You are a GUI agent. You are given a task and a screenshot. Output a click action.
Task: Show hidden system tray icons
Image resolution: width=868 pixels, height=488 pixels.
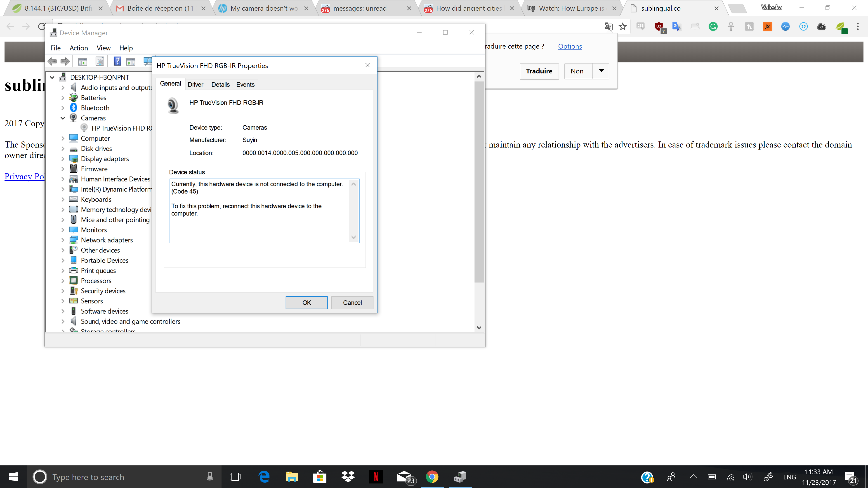coord(693,476)
